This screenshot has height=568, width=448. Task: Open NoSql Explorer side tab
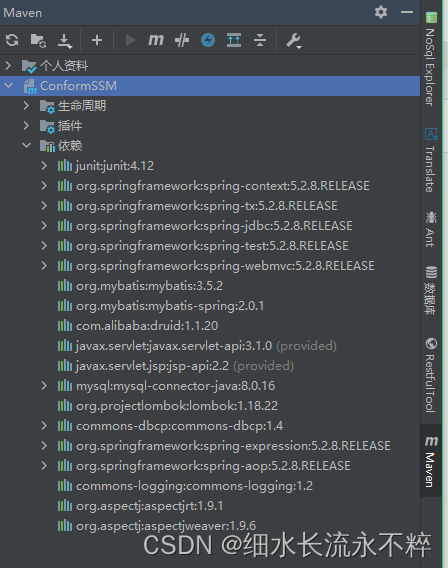431,59
